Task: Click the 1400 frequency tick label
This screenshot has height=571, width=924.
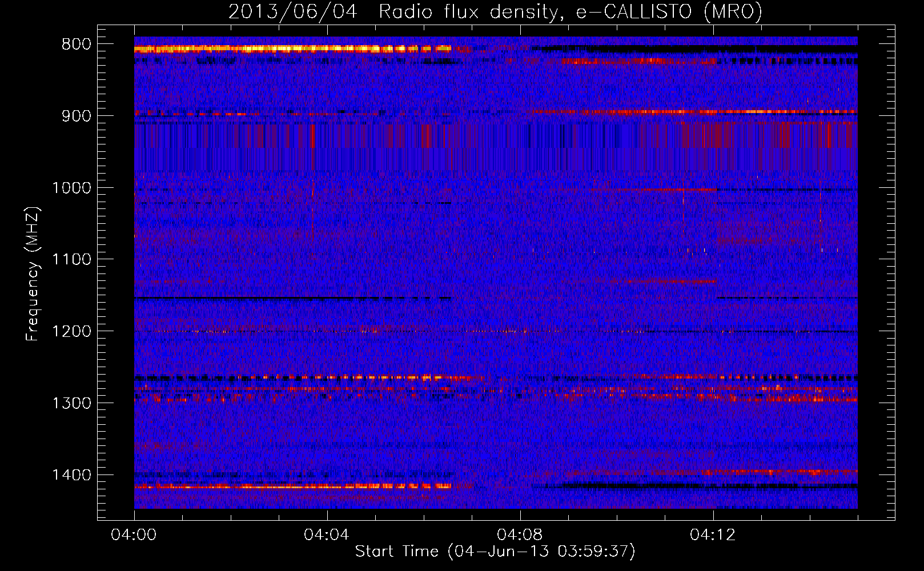Action: click(71, 475)
